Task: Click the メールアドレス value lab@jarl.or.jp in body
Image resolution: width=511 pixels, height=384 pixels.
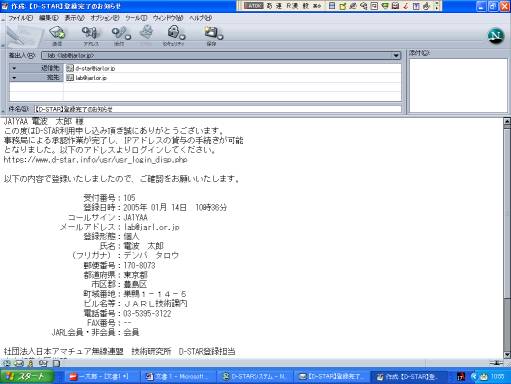Action: click(x=152, y=227)
